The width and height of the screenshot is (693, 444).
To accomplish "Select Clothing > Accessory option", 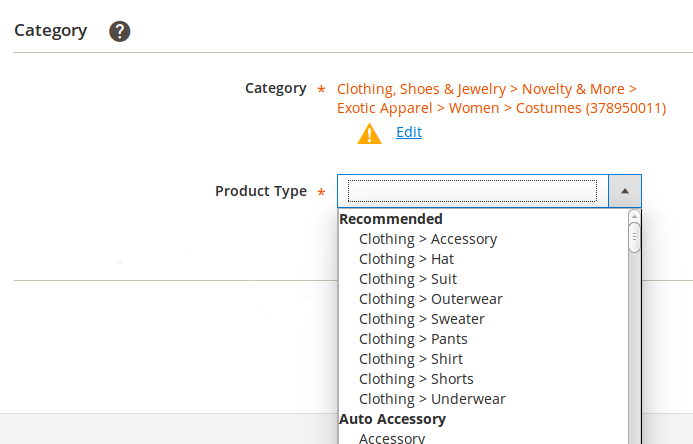I will 428,239.
